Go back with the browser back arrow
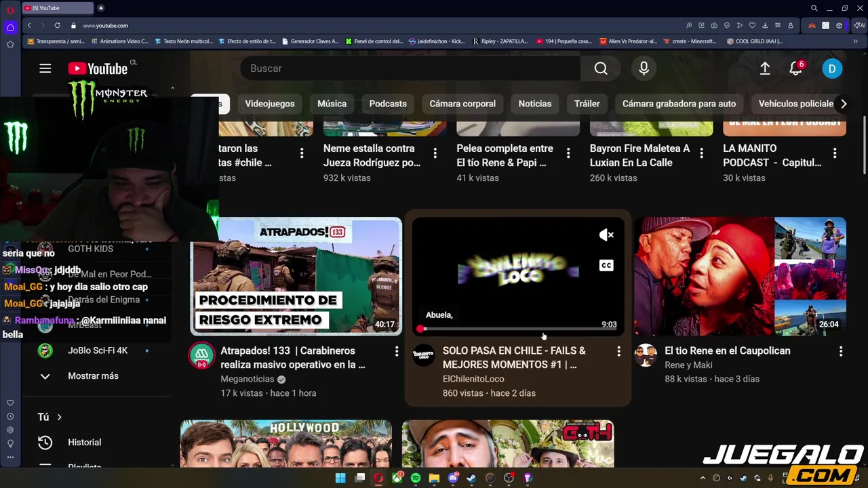Viewport: 868px width, 488px height. coord(29,25)
